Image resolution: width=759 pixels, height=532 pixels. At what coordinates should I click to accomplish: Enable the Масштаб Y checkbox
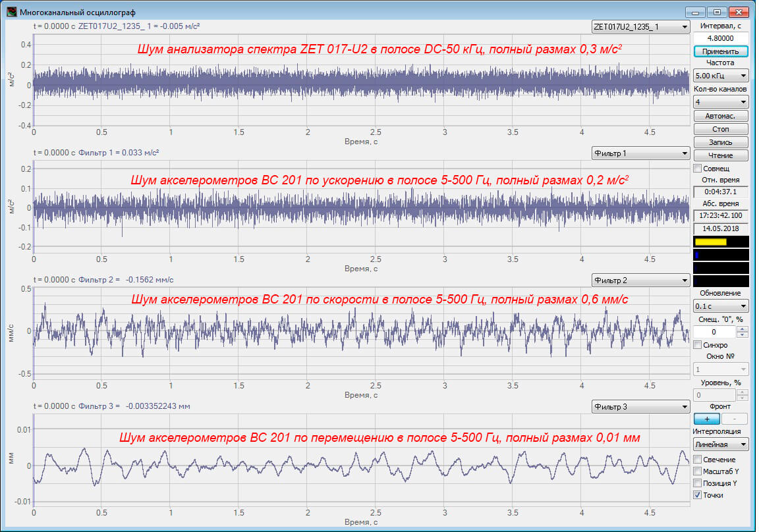698,471
